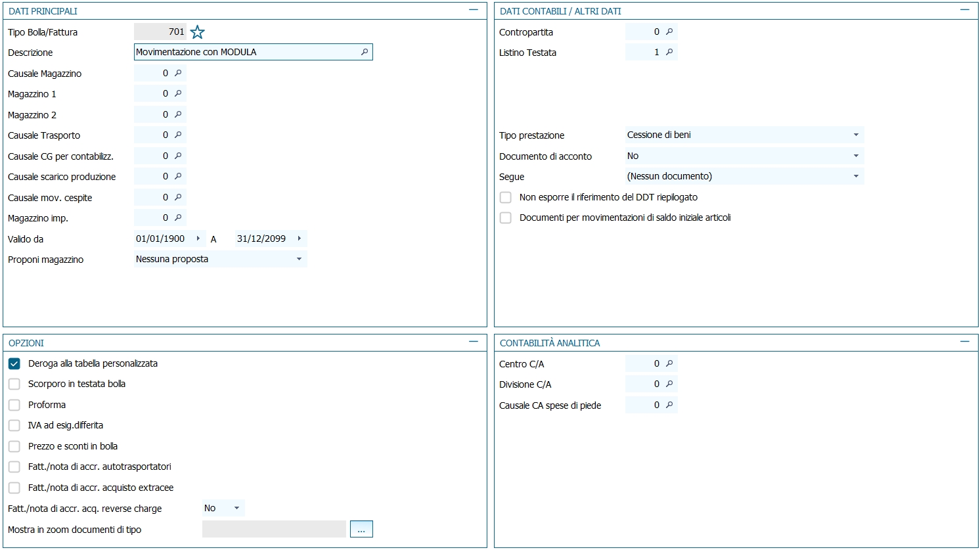Open Valido da date picker arrow

(198, 239)
